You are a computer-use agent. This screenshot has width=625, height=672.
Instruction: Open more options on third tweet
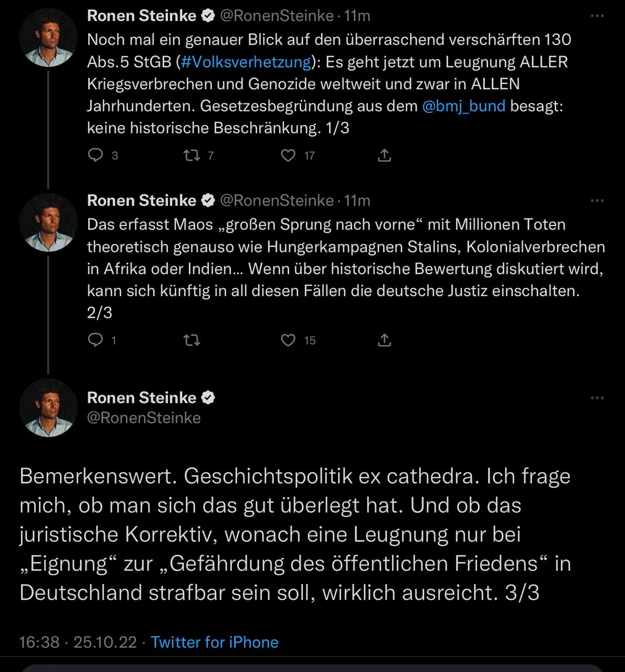coord(597,398)
